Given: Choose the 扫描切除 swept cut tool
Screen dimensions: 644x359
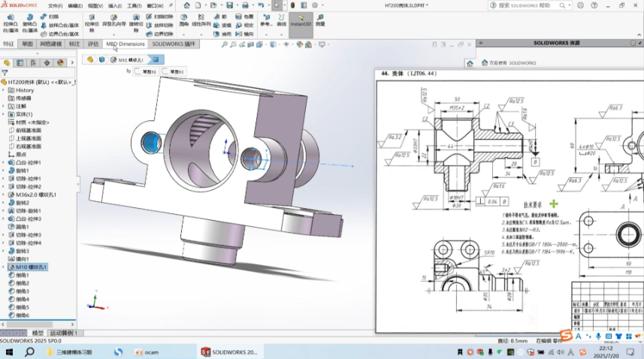Looking at the screenshot, I should [160, 17].
